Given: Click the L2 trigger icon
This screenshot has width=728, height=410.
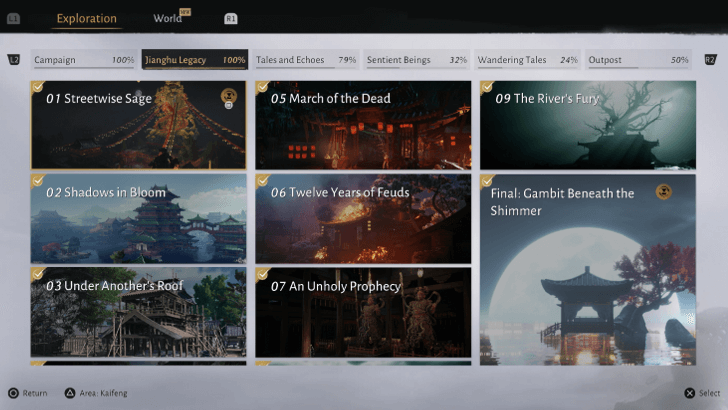Looking at the screenshot, I should pos(13,60).
